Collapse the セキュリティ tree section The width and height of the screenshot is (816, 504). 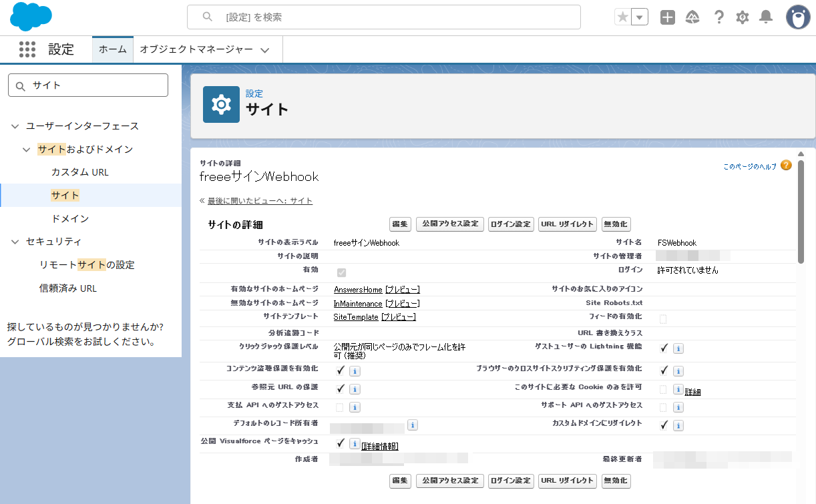pyautogui.click(x=15, y=242)
